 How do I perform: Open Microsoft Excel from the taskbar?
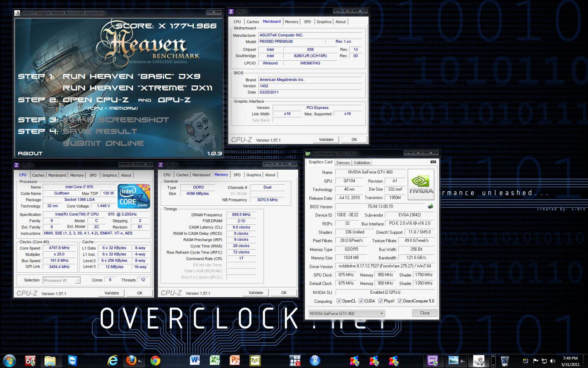point(215,361)
